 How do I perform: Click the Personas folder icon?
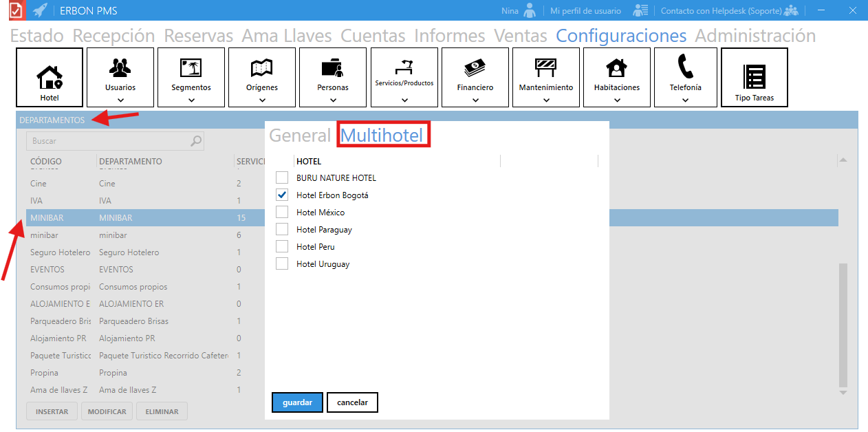[x=332, y=67]
